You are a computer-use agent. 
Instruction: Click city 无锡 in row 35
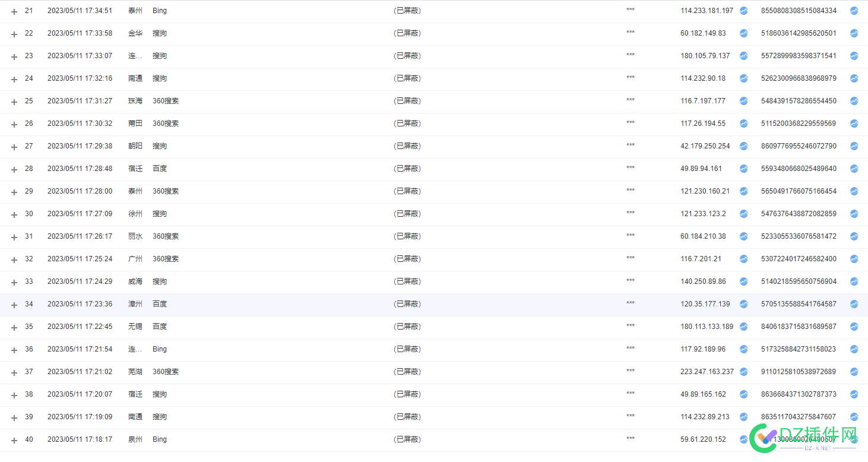click(135, 327)
